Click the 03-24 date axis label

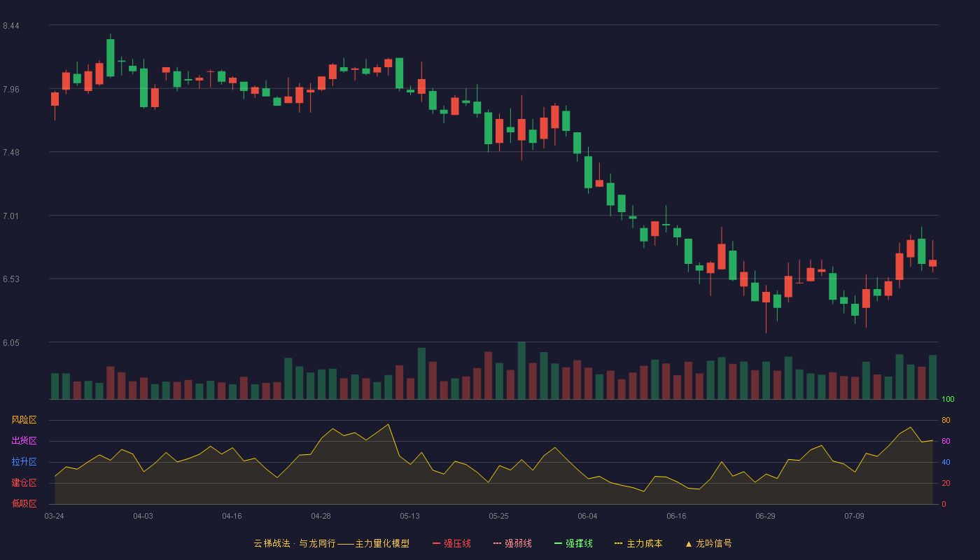(54, 516)
